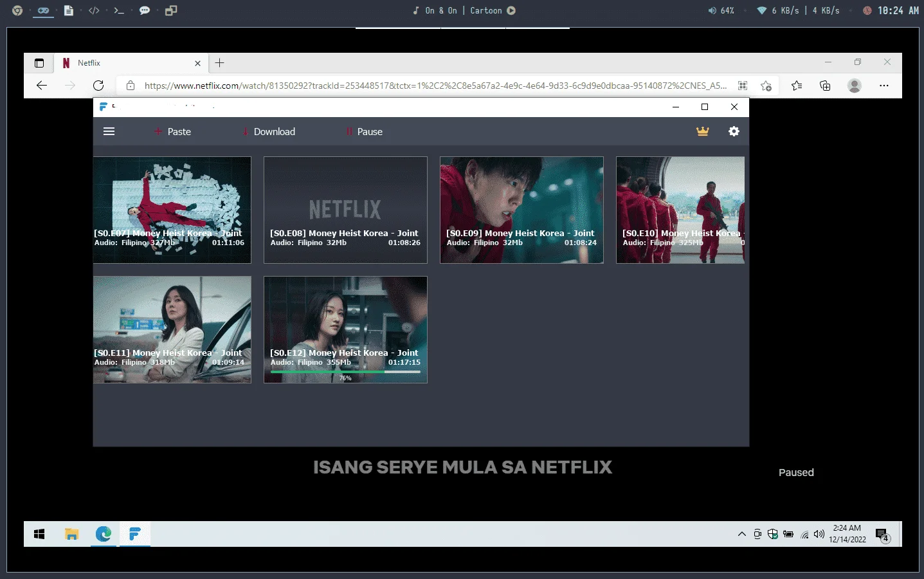Screen dimensions: 924x579
Task: Close the Netflix browser tab
Action: (197, 63)
